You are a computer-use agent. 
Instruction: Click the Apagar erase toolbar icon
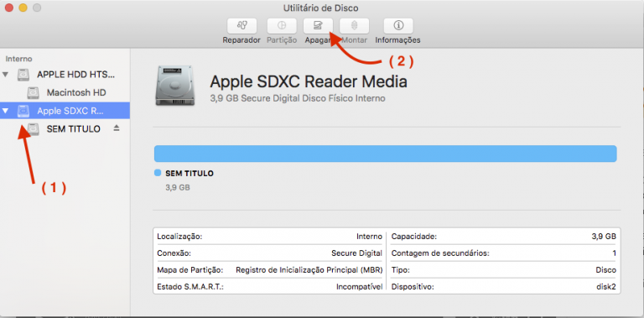(x=318, y=26)
